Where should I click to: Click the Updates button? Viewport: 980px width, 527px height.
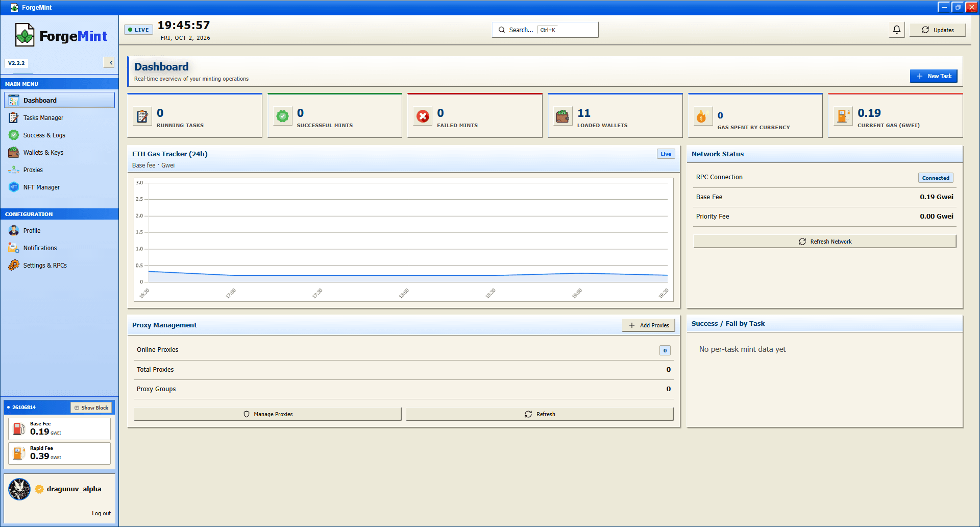point(938,30)
